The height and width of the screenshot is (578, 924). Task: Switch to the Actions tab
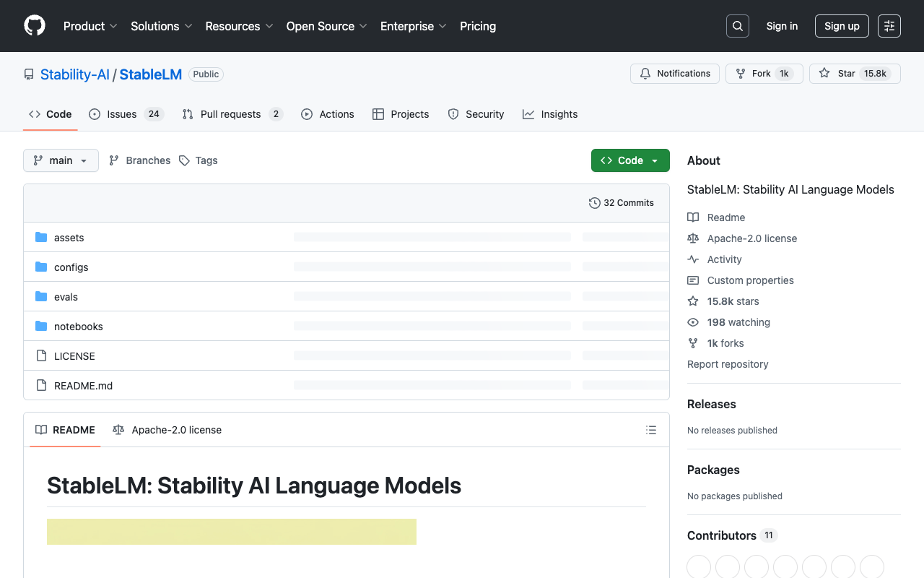coord(328,114)
